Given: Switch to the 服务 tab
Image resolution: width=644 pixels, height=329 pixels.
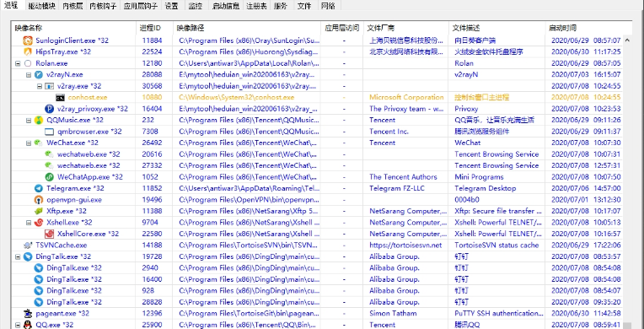Looking at the screenshot, I should 281,6.
